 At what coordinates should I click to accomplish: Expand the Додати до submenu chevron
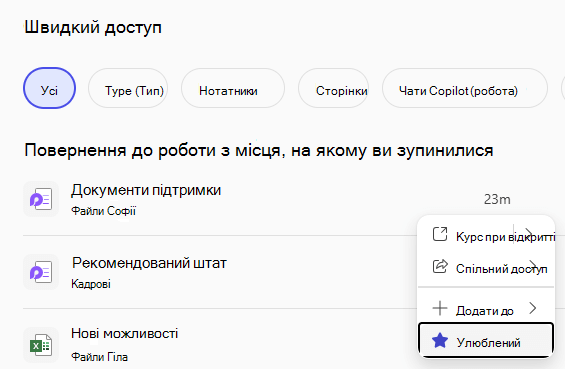(x=533, y=308)
